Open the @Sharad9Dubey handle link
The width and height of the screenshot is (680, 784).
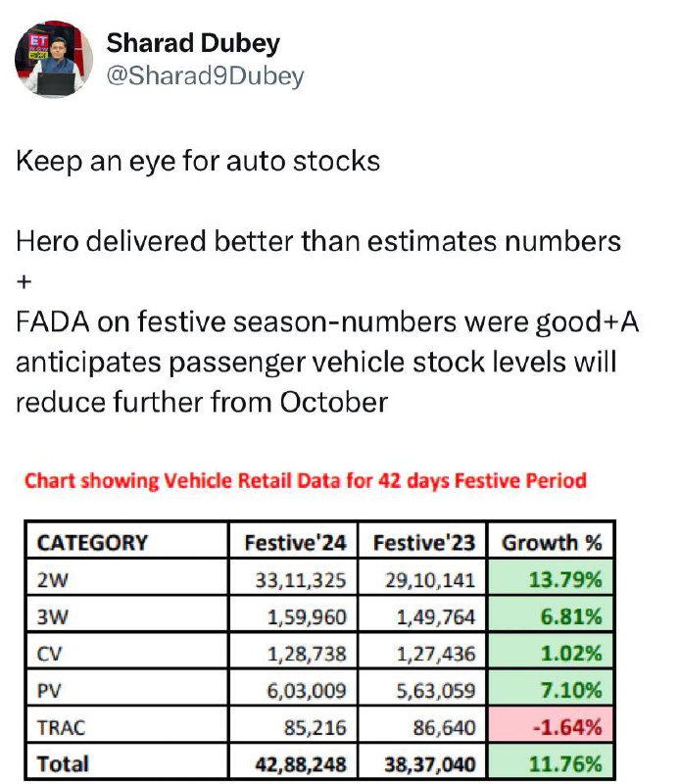[x=205, y=76]
